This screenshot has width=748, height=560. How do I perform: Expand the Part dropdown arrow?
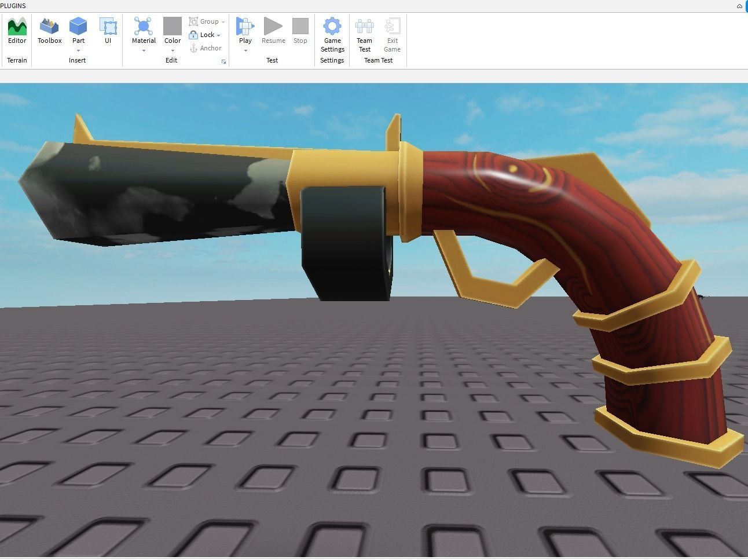point(78,50)
